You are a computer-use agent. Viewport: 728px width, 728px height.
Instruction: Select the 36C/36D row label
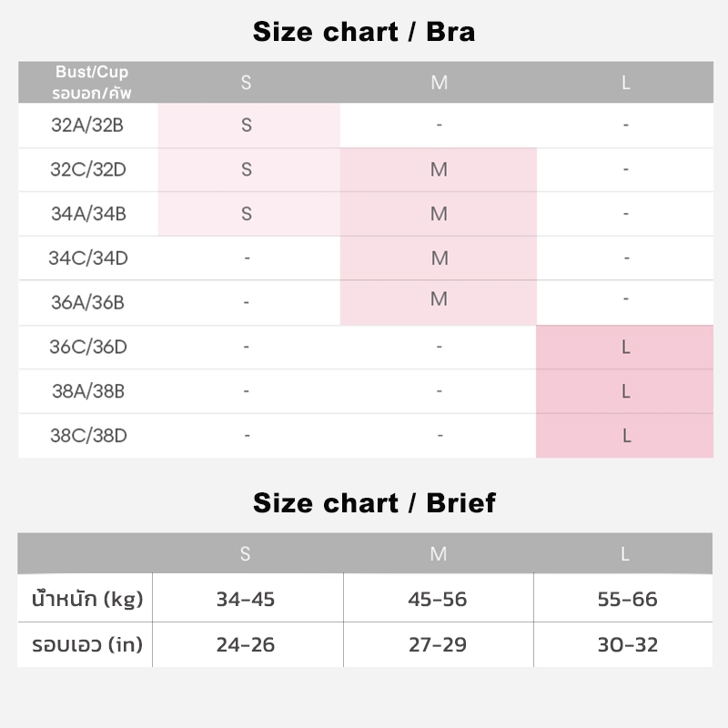(x=88, y=347)
